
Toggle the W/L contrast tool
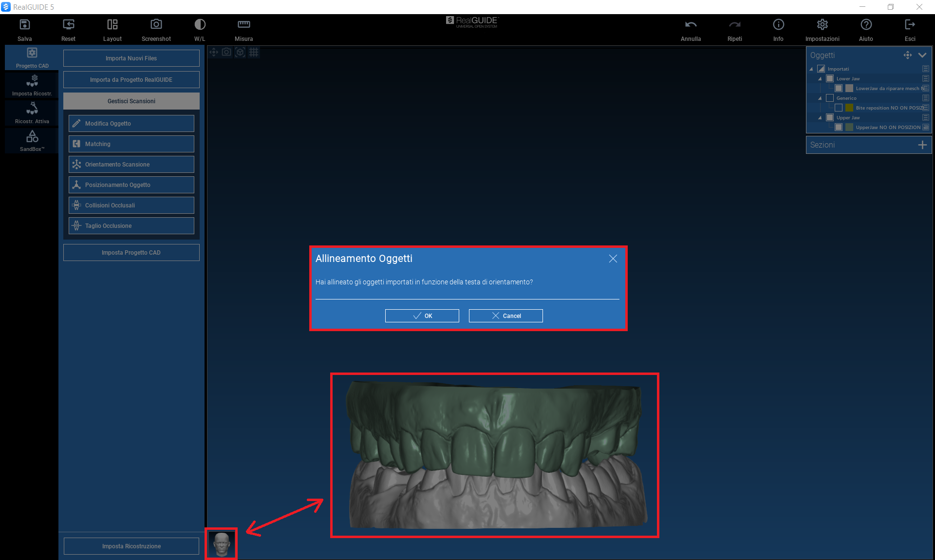point(200,24)
